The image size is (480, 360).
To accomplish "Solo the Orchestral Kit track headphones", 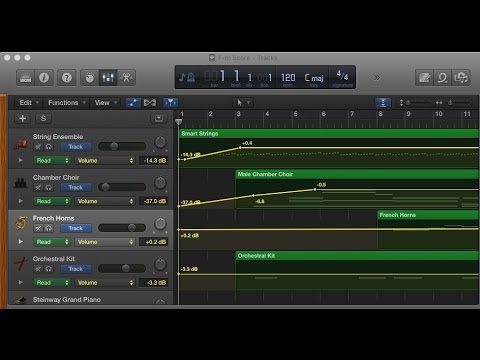I will point(49,269).
